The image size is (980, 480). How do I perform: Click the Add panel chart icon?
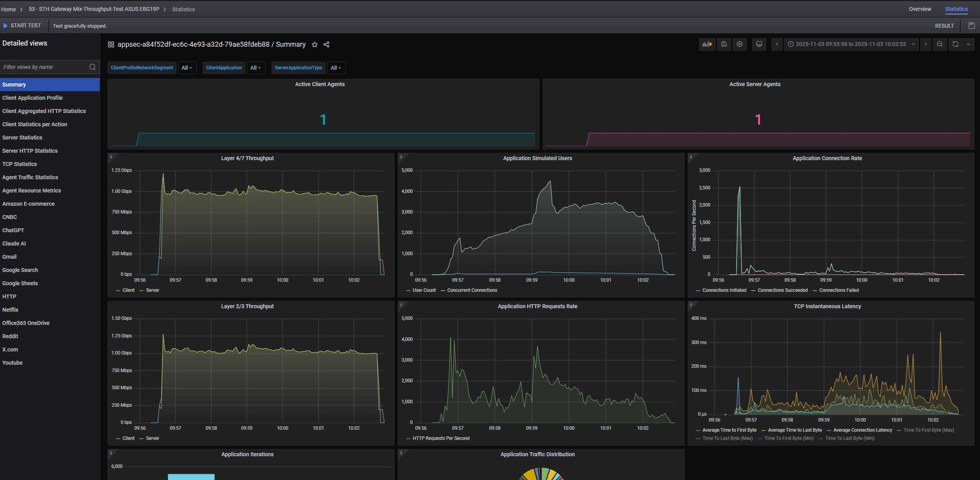pos(707,44)
